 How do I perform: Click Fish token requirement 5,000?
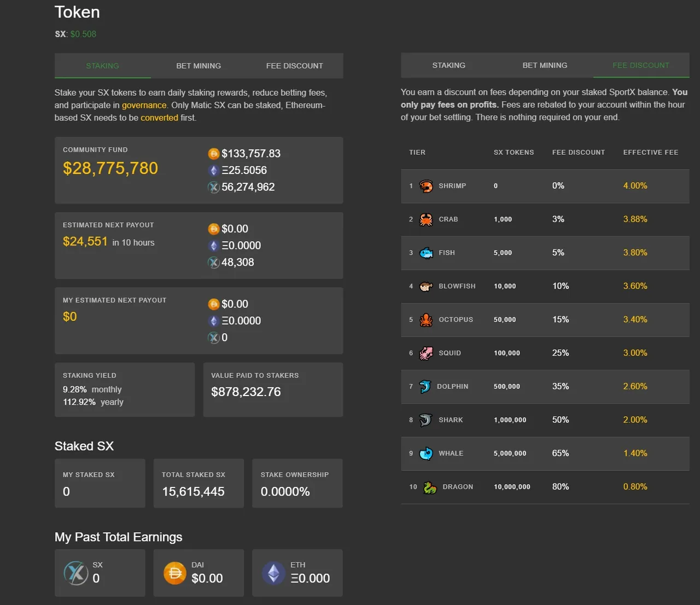[x=503, y=253]
